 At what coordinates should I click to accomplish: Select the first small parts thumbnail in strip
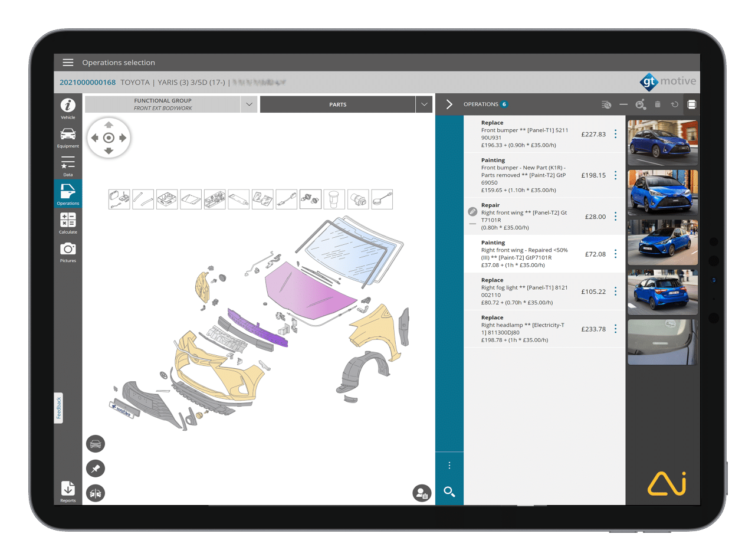click(x=119, y=199)
